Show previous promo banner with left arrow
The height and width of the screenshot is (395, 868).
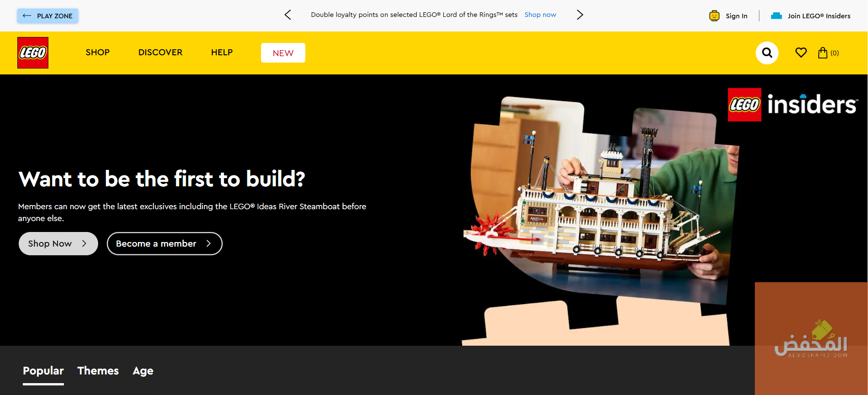(288, 15)
